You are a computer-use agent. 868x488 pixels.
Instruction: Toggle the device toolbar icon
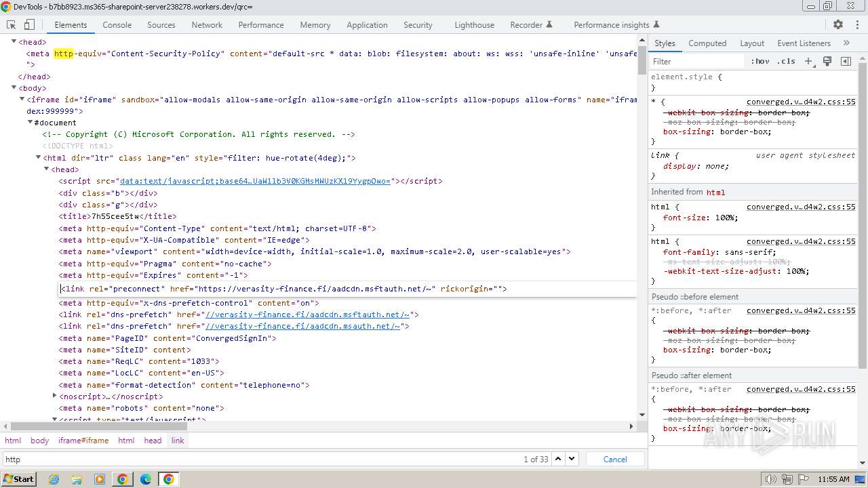(x=29, y=24)
